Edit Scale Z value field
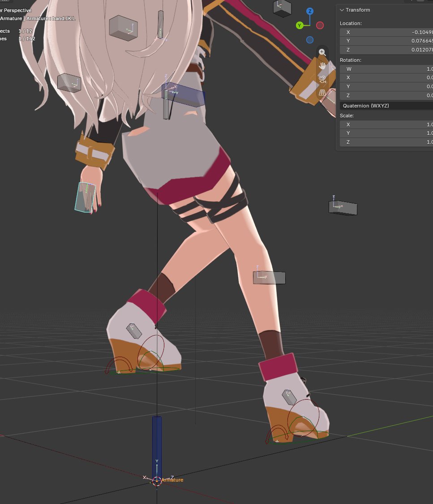This screenshot has height=504, width=433. (x=386, y=142)
